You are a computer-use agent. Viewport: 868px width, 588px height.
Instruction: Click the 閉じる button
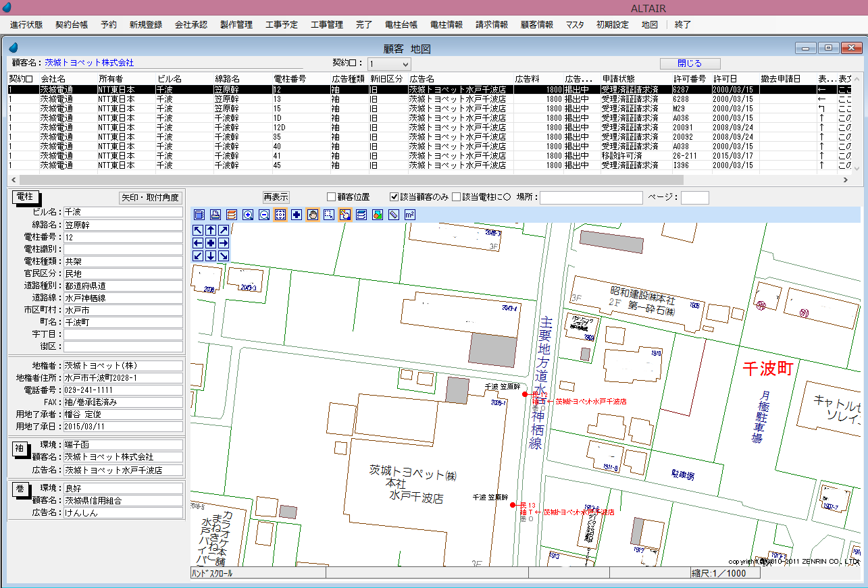pos(690,63)
